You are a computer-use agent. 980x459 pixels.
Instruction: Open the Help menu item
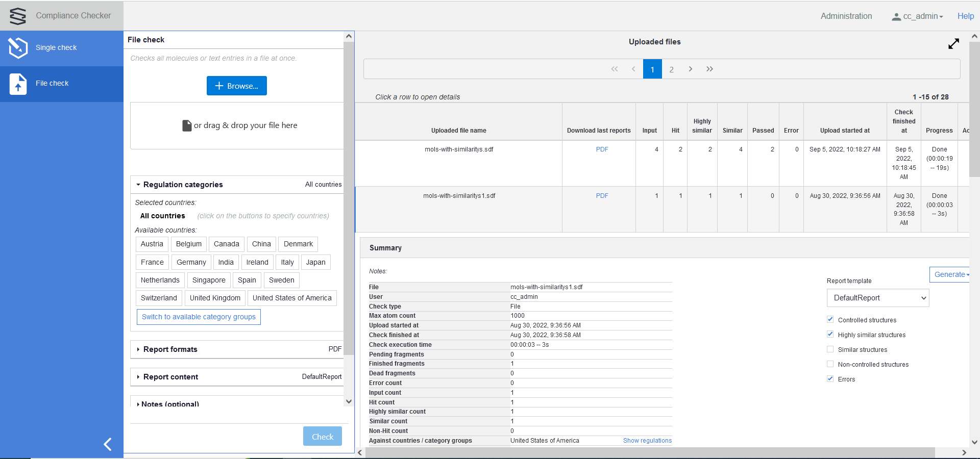pyautogui.click(x=965, y=16)
